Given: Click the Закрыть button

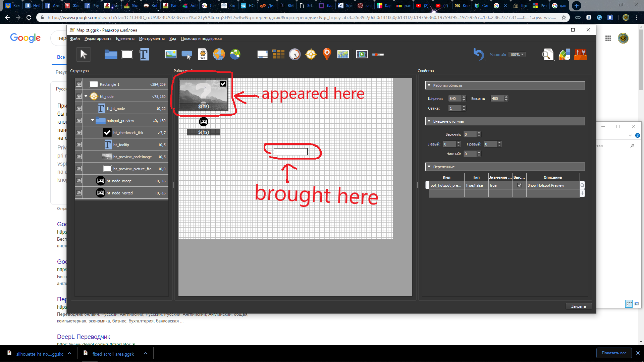Looking at the screenshot, I should (x=579, y=306).
